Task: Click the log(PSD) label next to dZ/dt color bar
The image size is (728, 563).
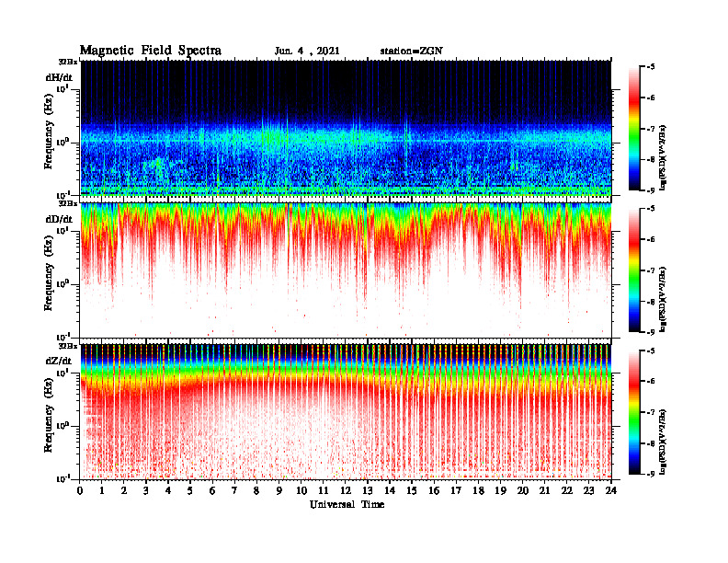Action: pos(664,442)
